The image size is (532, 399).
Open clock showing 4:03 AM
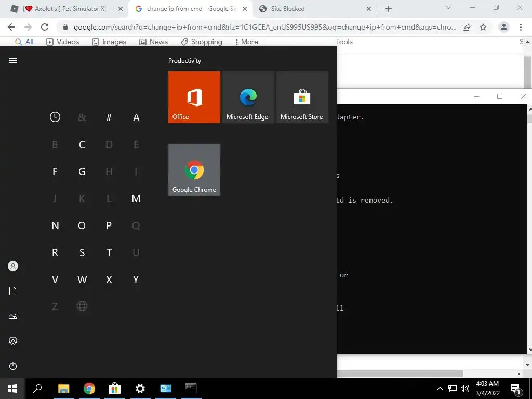[487, 389]
